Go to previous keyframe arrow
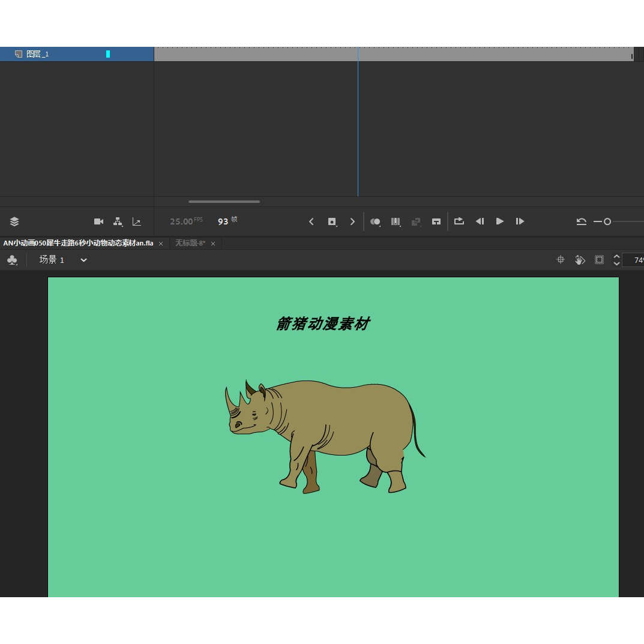 coord(311,221)
